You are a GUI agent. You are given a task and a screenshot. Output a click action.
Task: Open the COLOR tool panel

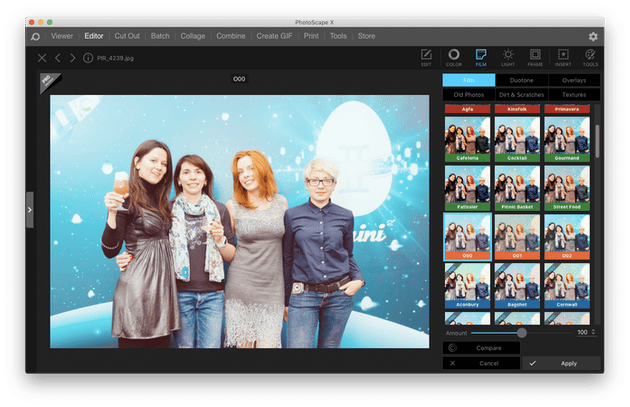tap(454, 57)
